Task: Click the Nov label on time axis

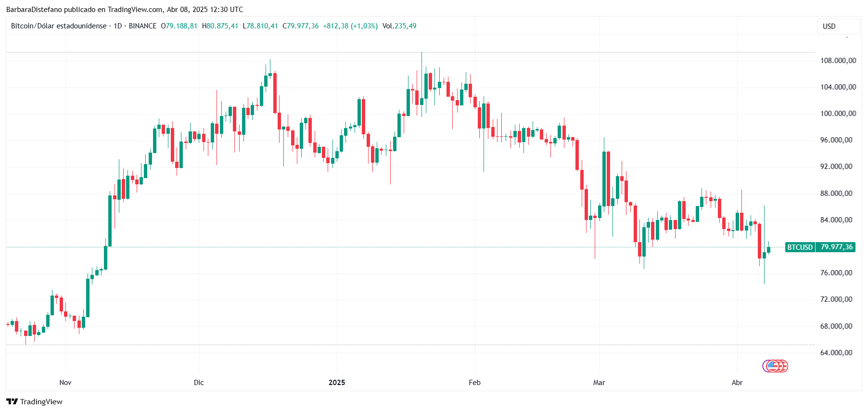Action: click(x=65, y=383)
